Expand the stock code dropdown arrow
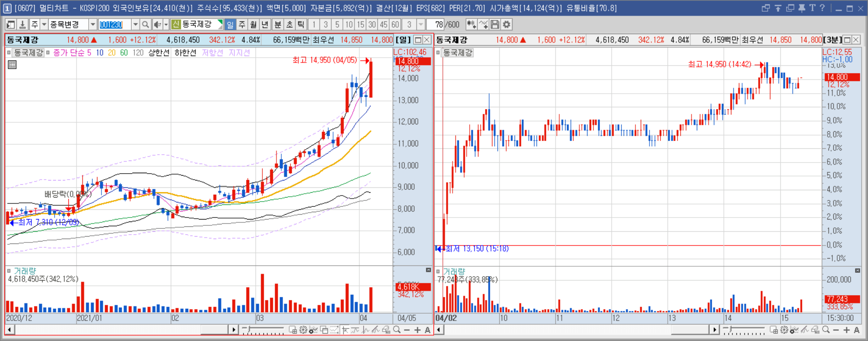Image resolution: width=868 pixels, height=341 pixels. 135,24
